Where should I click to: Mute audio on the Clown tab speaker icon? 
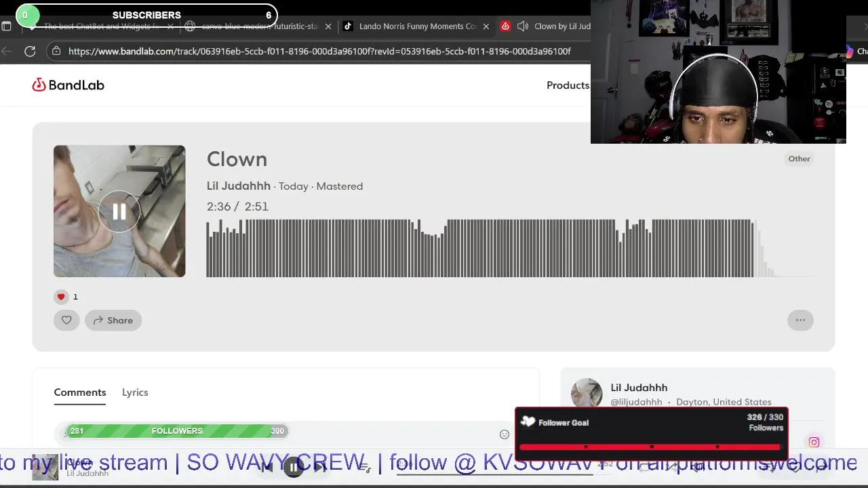point(523,26)
